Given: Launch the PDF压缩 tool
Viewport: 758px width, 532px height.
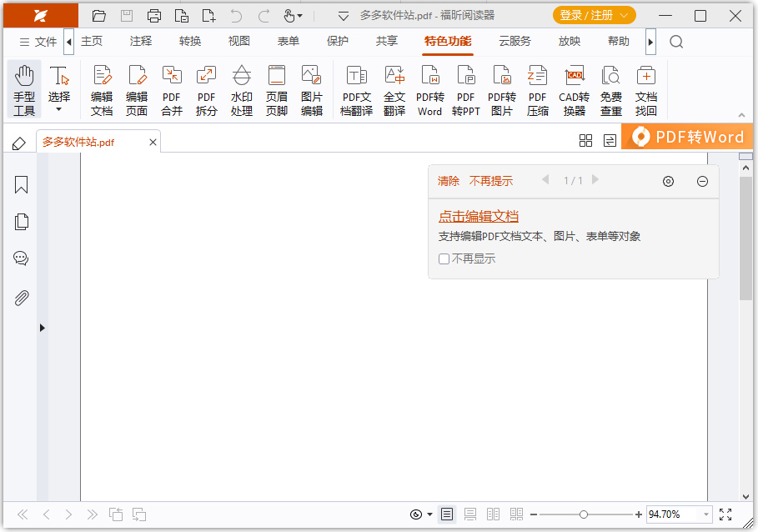Looking at the screenshot, I should click(537, 89).
